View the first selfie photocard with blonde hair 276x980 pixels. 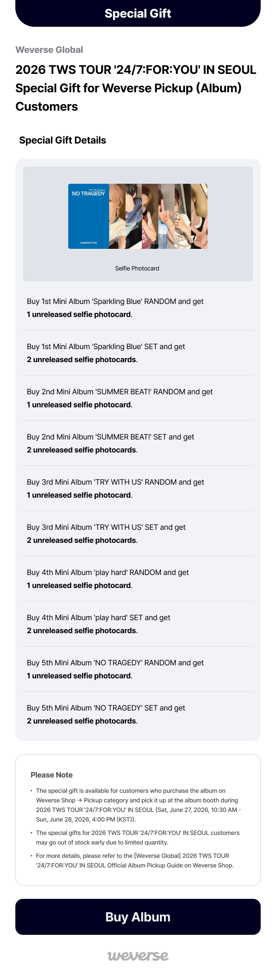point(117,216)
